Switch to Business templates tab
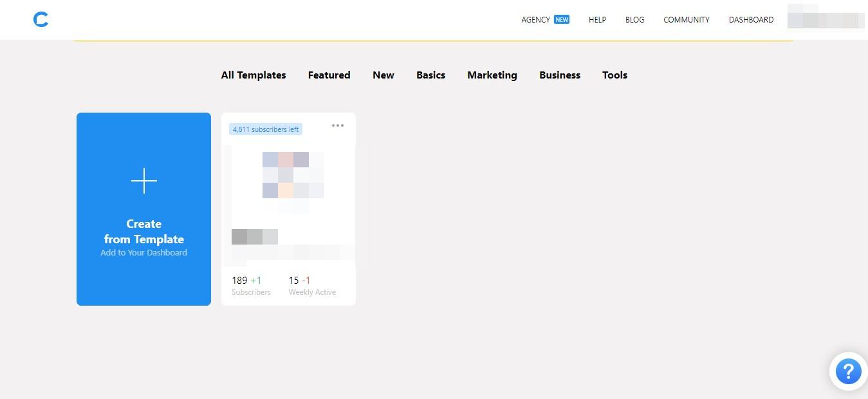This screenshot has width=868, height=399. [x=560, y=75]
